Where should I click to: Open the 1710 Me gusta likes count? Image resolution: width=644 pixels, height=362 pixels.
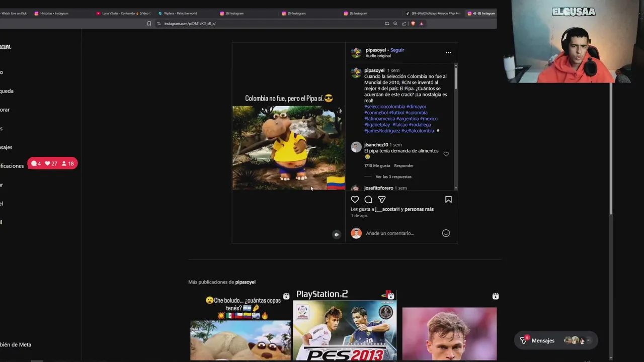[x=377, y=165]
